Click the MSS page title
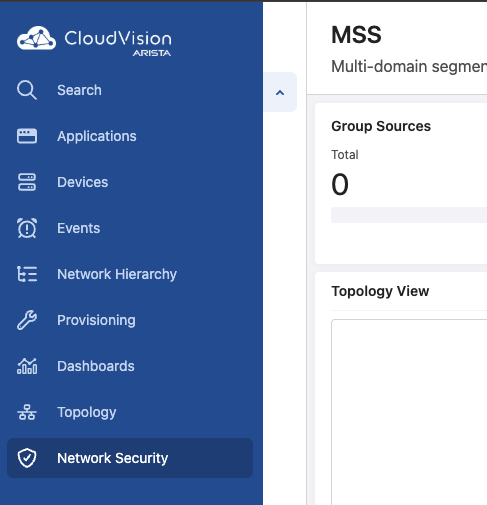Screen dimensions: 487x505 356,35
